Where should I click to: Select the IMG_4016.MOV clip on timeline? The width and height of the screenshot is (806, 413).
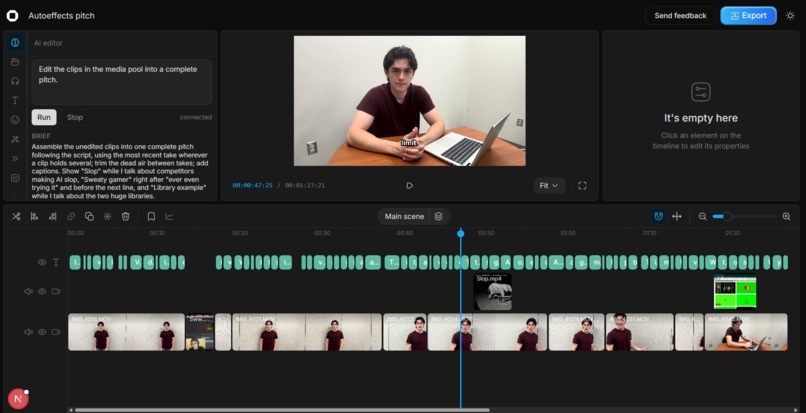pos(126,332)
